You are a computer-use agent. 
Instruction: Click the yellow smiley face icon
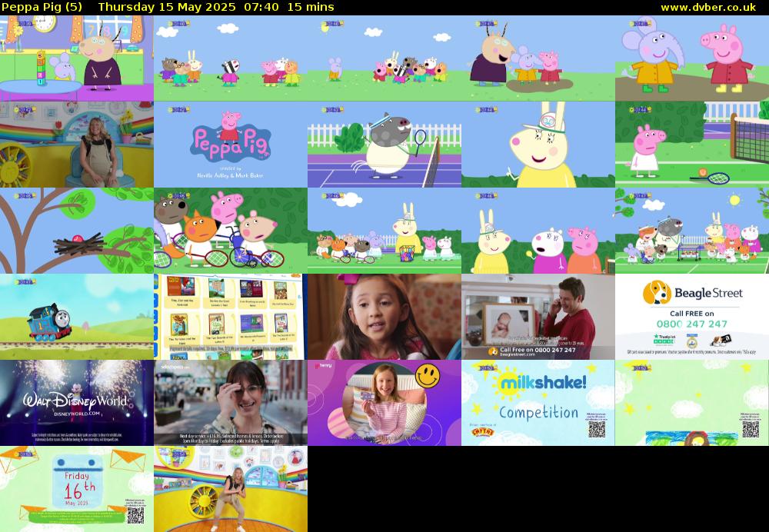coord(428,376)
